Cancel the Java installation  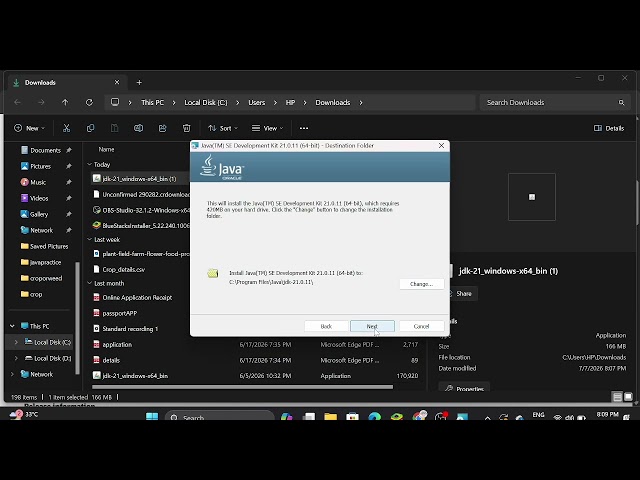click(421, 326)
